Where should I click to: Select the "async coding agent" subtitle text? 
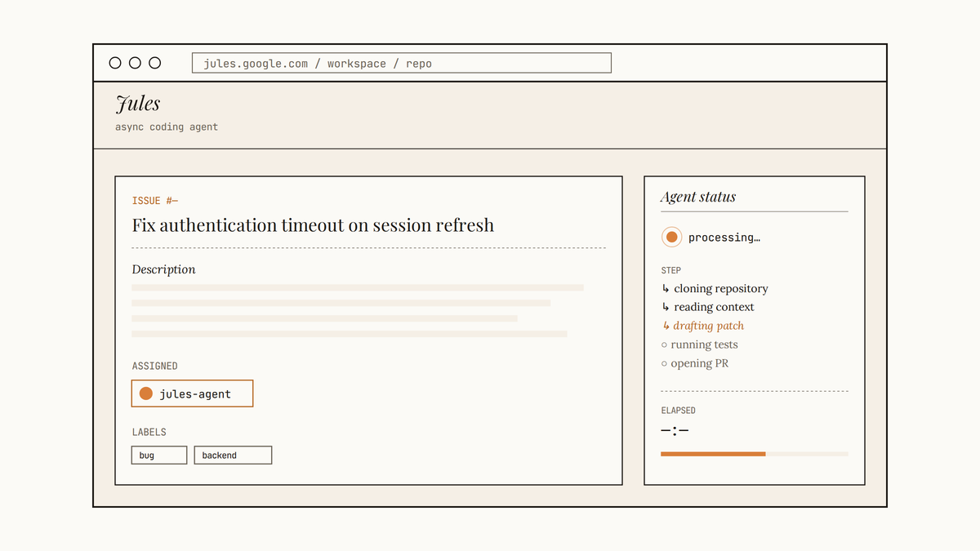tap(167, 127)
